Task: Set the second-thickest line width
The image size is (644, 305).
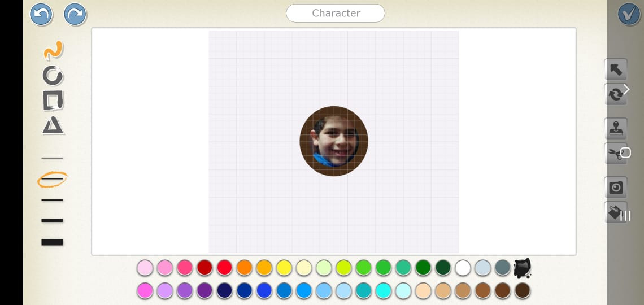Action: (52, 220)
